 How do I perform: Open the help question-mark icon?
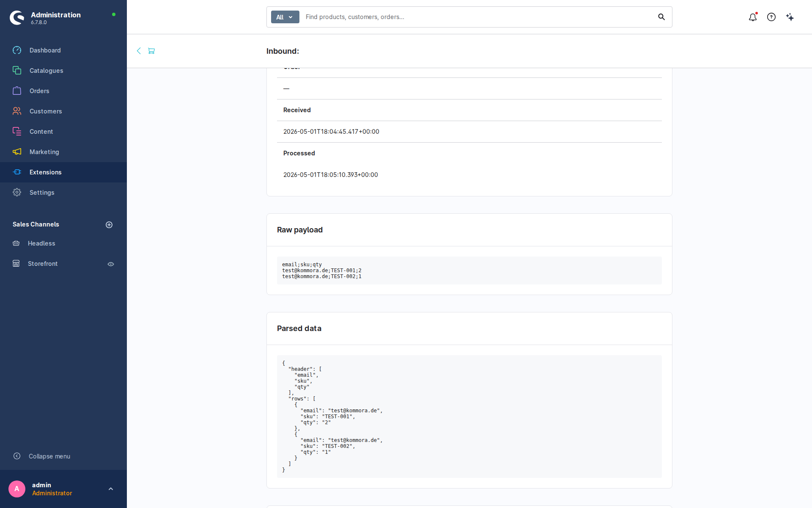(x=771, y=17)
